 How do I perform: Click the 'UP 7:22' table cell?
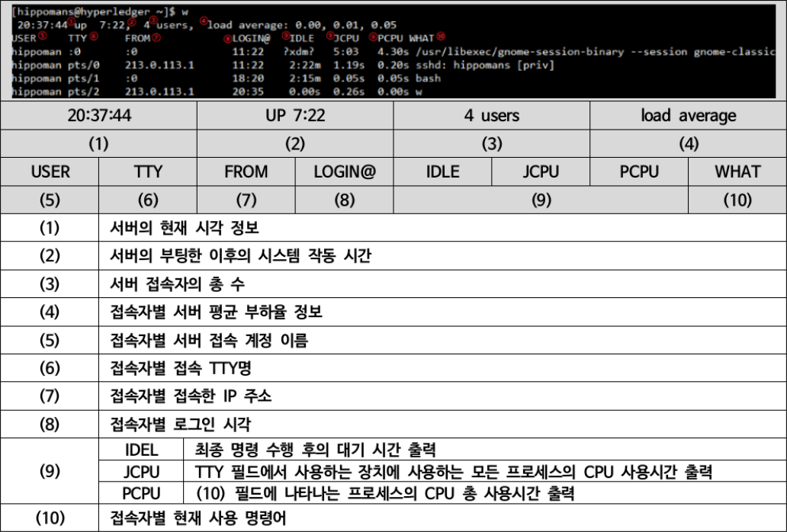(295, 116)
